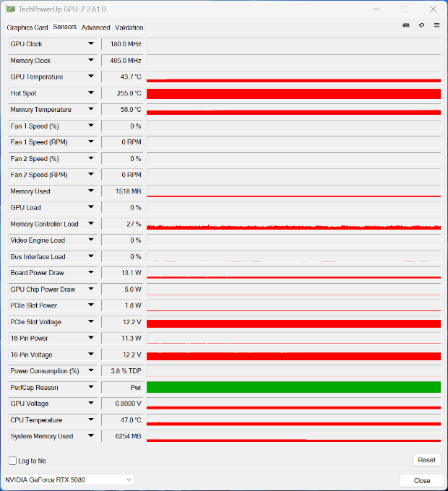Screen dimensions: 448x491
Task: Open the PCIe Slot Voltage dropdown arrow
Action: [91, 321]
